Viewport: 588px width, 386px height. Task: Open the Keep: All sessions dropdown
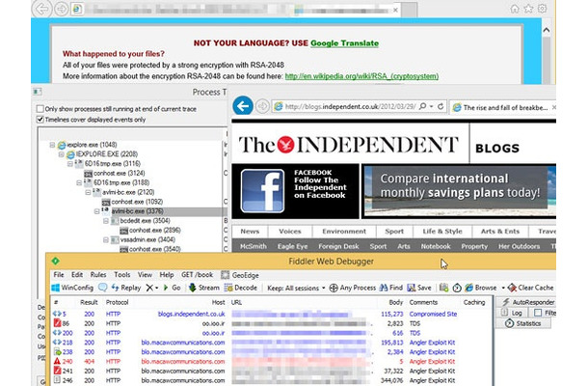pyautogui.click(x=296, y=288)
